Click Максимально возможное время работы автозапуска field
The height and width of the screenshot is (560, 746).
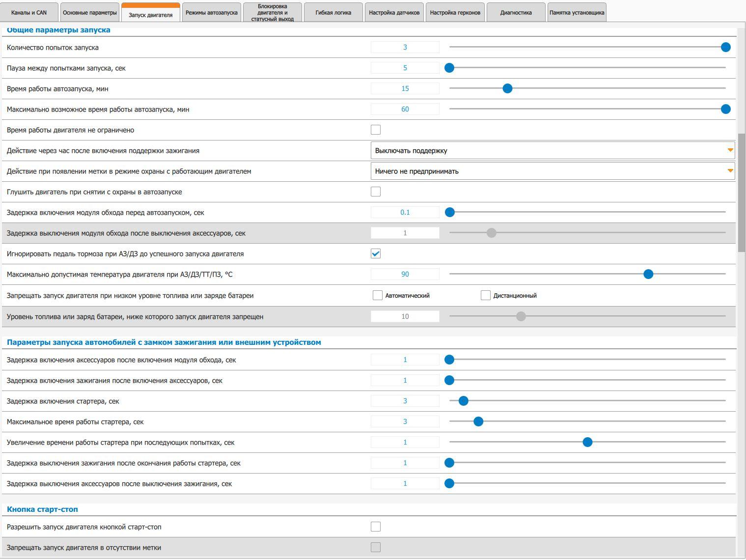pyautogui.click(x=405, y=109)
